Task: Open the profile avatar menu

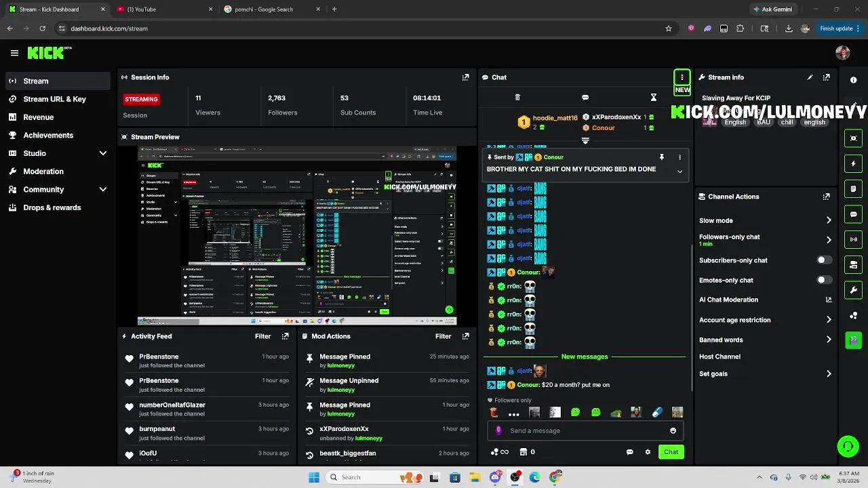Action: [x=843, y=53]
